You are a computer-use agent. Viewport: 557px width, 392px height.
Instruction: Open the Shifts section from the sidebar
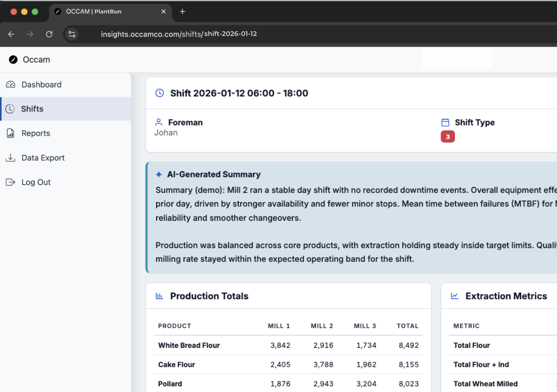click(x=32, y=109)
